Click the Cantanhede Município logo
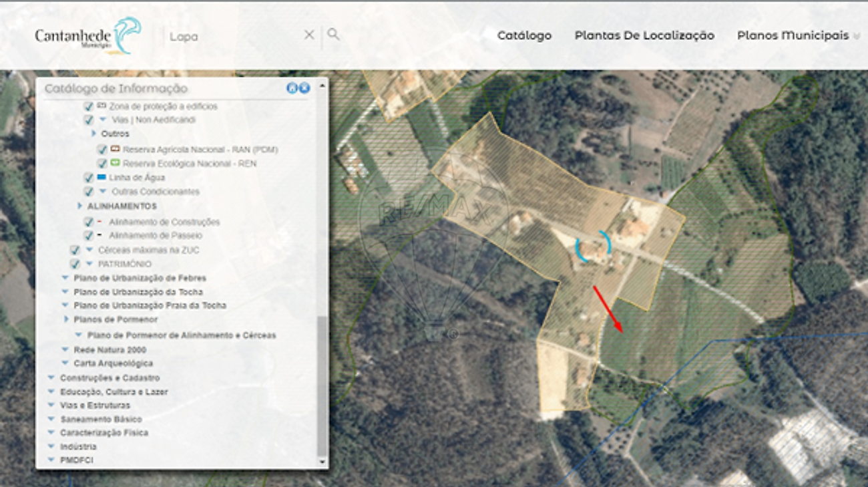Screen dimensions: 868x487 87,35
